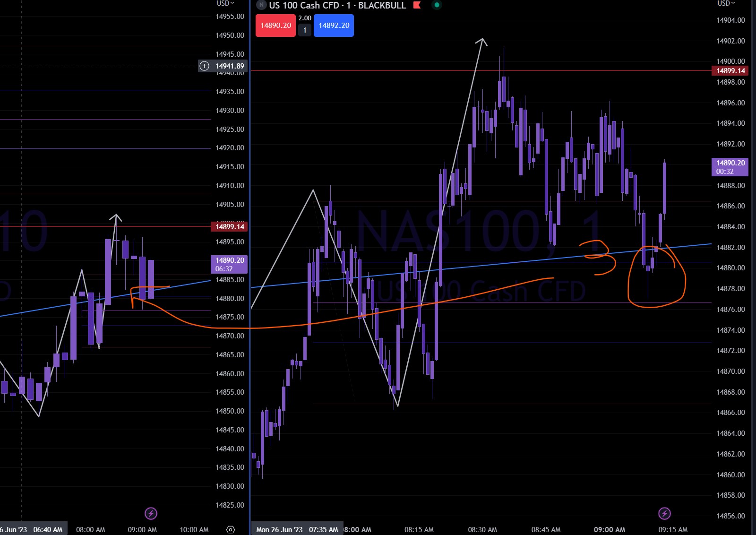Open time axis settings hexagon icon
The width and height of the screenshot is (756, 535).
coord(231,530)
